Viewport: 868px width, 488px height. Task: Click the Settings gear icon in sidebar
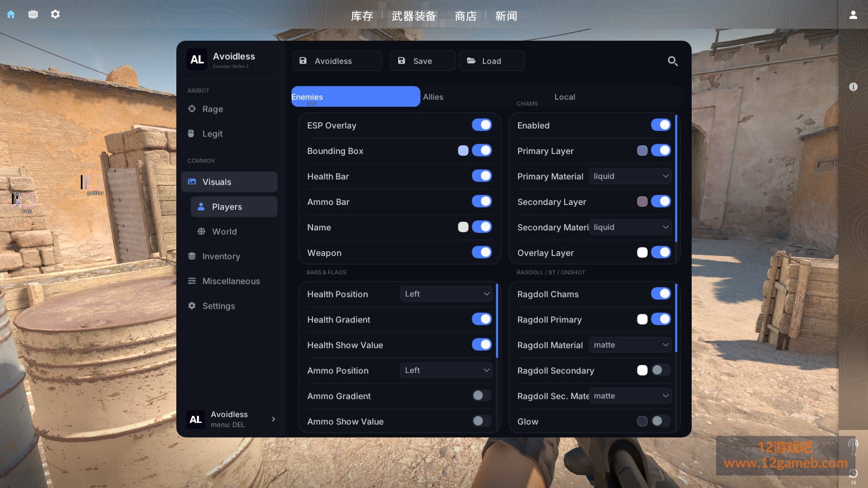pyautogui.click(x=192, y=306)
